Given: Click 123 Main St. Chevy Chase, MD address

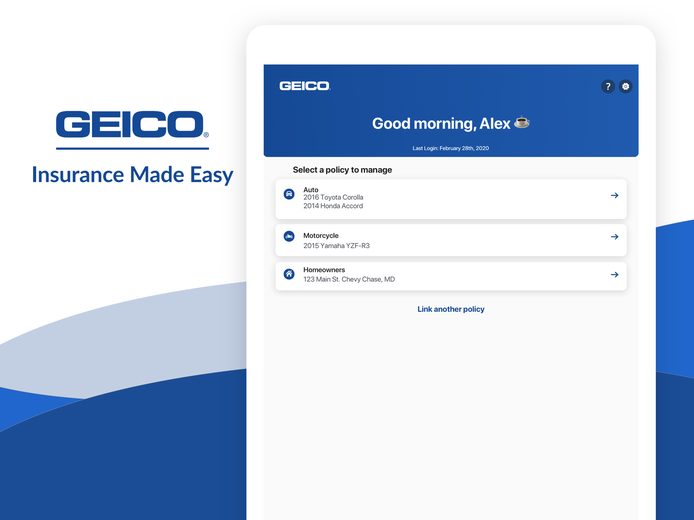Looking at the screenshot, I should coord(349,279).
